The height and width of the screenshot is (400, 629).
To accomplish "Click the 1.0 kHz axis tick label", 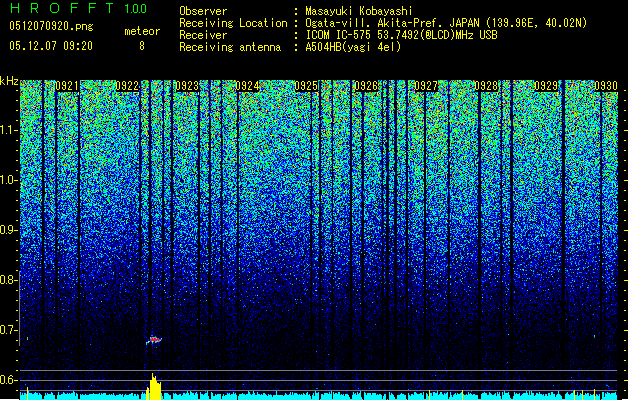I will point(9,180).
